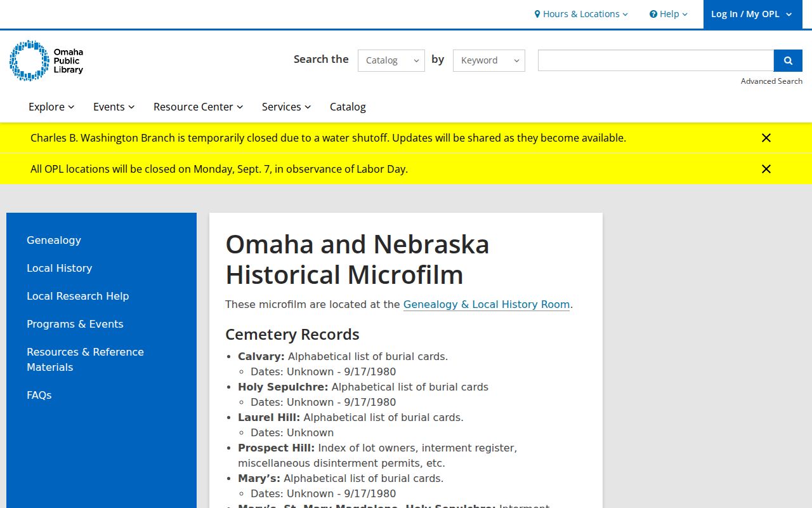Open the Keyword search type dropdown
Viewport: 812px width, 508px height.
click(x=489, y=60)
